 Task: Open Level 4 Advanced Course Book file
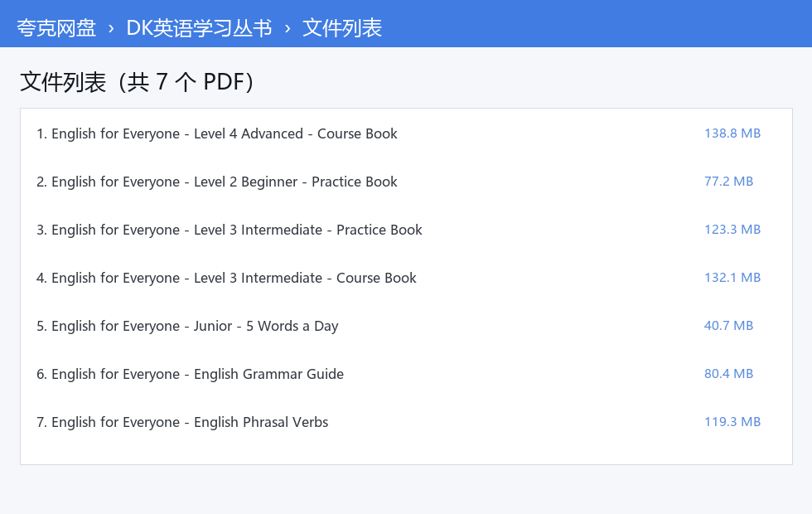pyautogui.click(x=217, y=133)
